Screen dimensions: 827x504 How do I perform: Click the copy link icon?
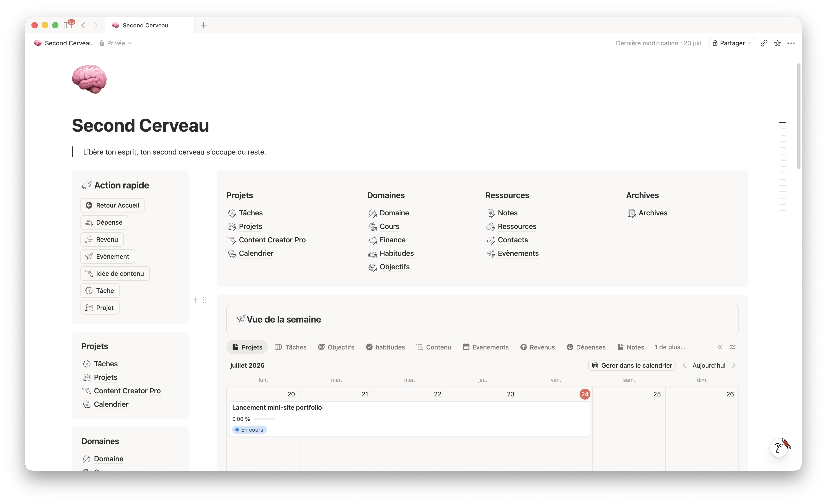[764, 43]
